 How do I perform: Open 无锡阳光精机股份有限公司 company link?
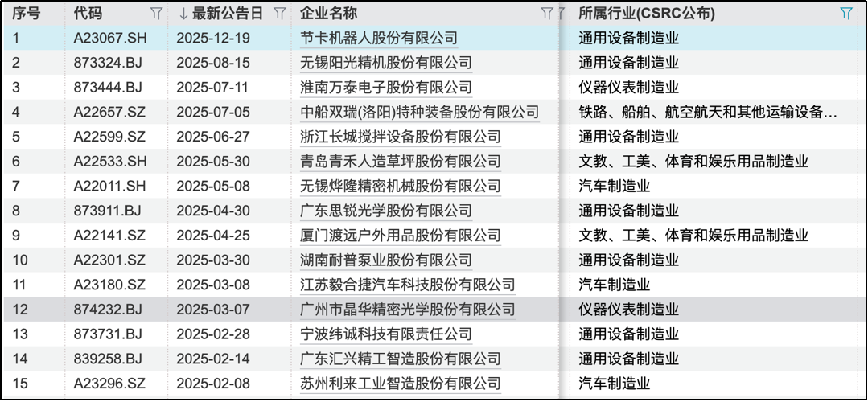(x=385, y=63)
